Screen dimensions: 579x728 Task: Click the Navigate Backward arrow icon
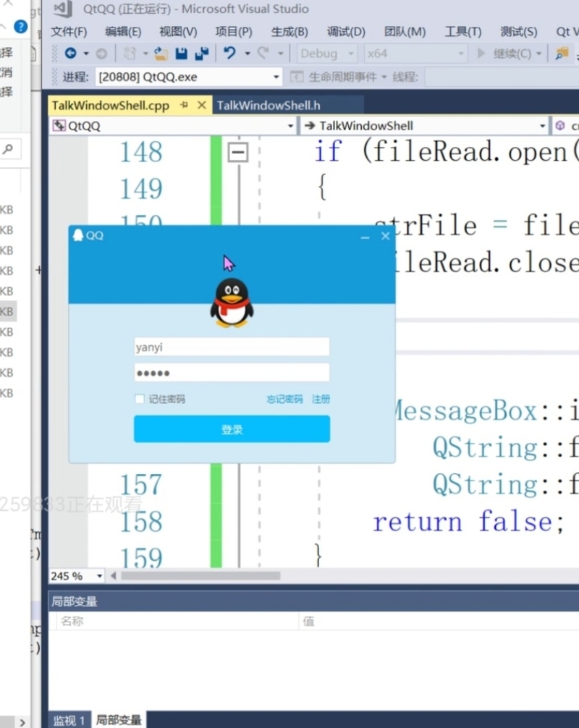pos(71,54)
